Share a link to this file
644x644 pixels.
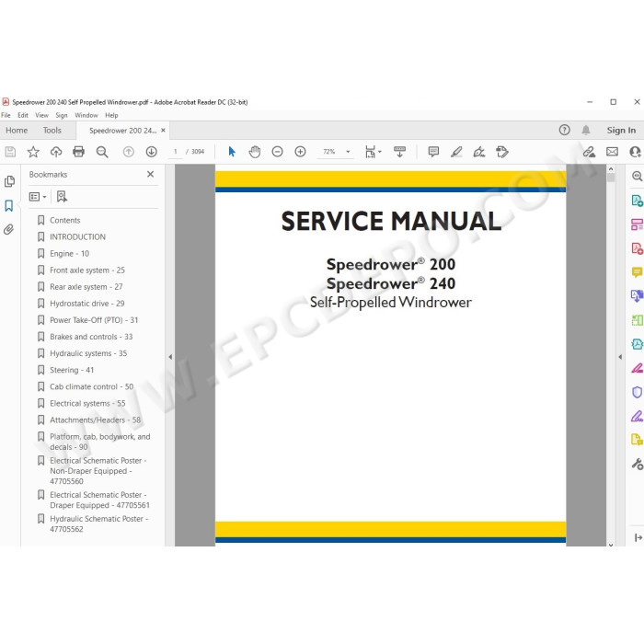click(x=589, y=152)
